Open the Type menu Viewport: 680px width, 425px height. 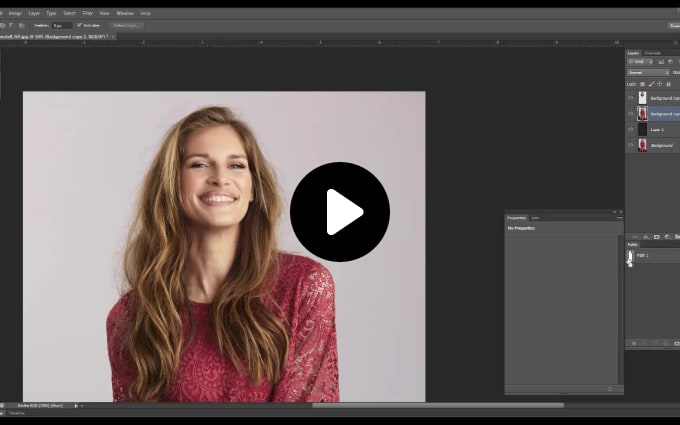51,13
